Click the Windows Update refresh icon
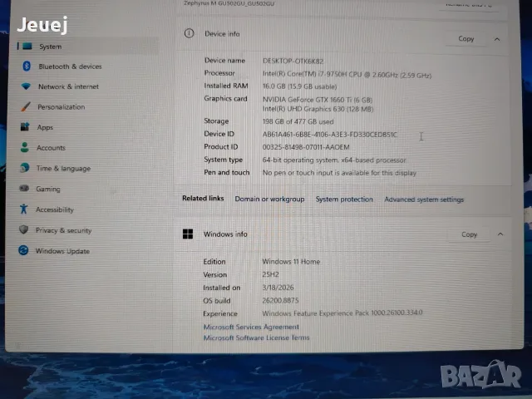Screen dimensions: 532x399 23,250
